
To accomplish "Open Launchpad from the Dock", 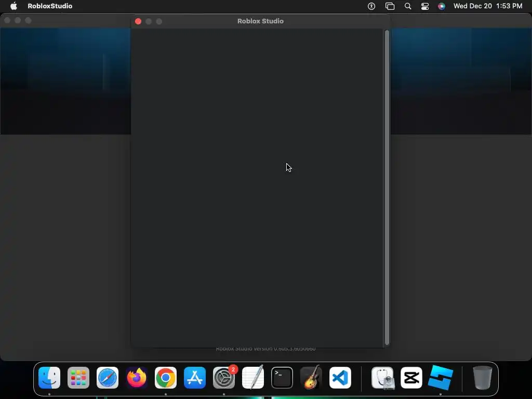I will click(x=78, y=377).
